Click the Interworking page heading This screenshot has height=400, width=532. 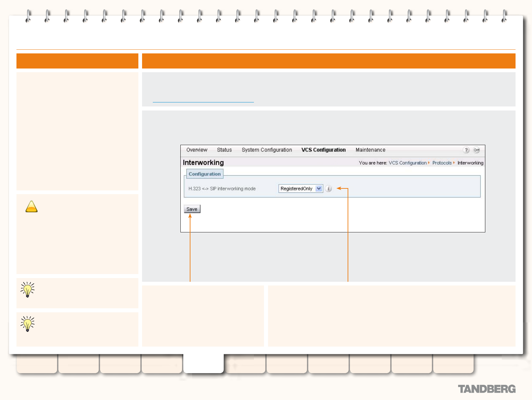coord(203,163)
